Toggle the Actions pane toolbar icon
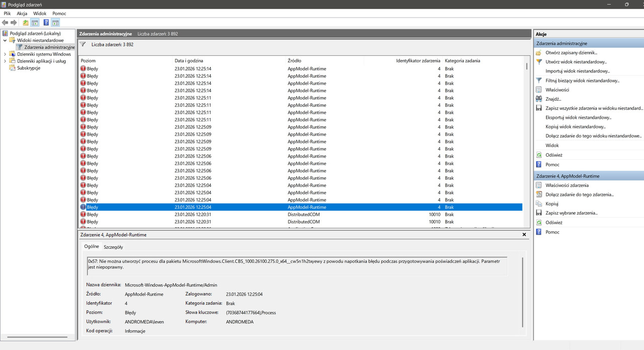The height and width of the screenshot is (350, 644). click(55, 23)
